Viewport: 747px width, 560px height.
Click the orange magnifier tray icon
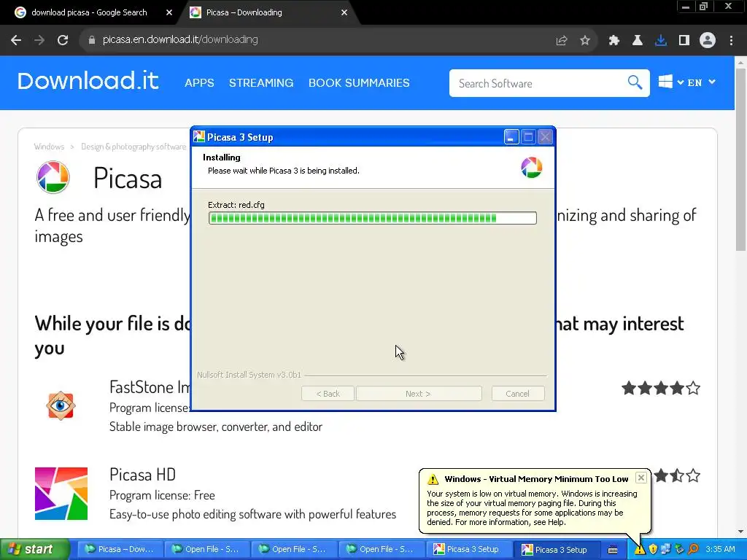pyautogui.click(x=693, y=550)
